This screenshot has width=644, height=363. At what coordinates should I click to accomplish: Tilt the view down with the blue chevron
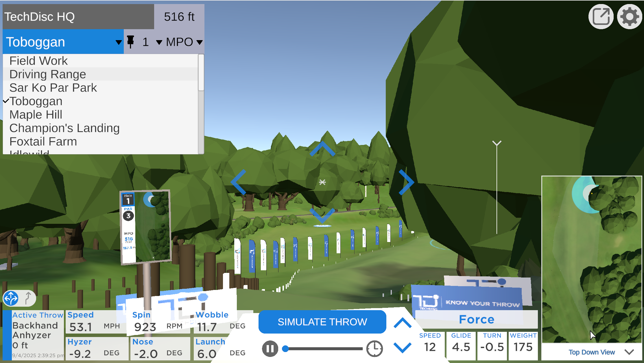pos(322,215)
